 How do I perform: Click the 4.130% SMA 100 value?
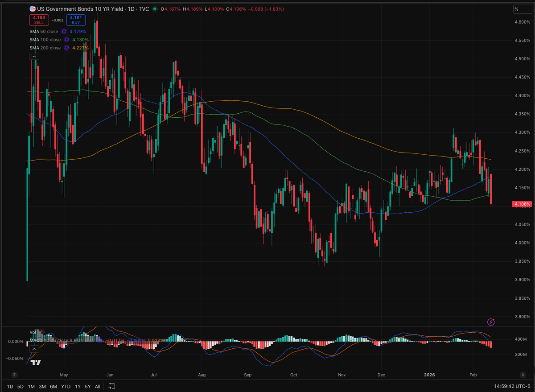[x=80, y=40]
